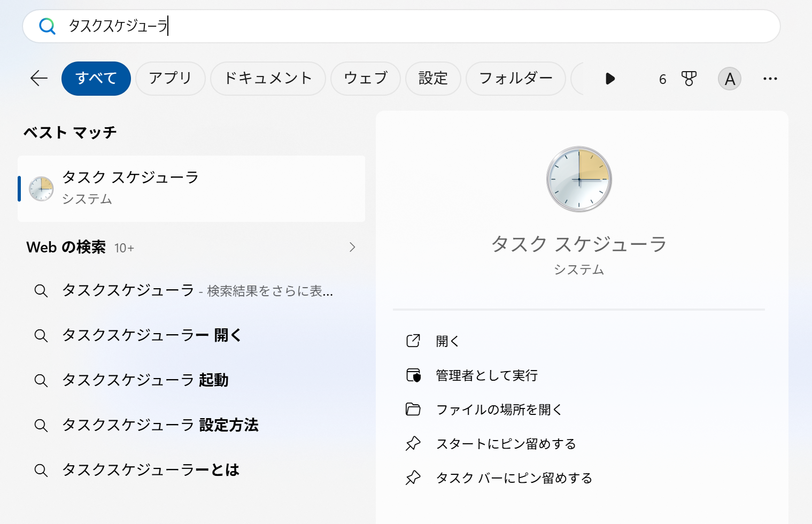
Task: Switch to the ウェブ filter tab
Action: [366, 79]
